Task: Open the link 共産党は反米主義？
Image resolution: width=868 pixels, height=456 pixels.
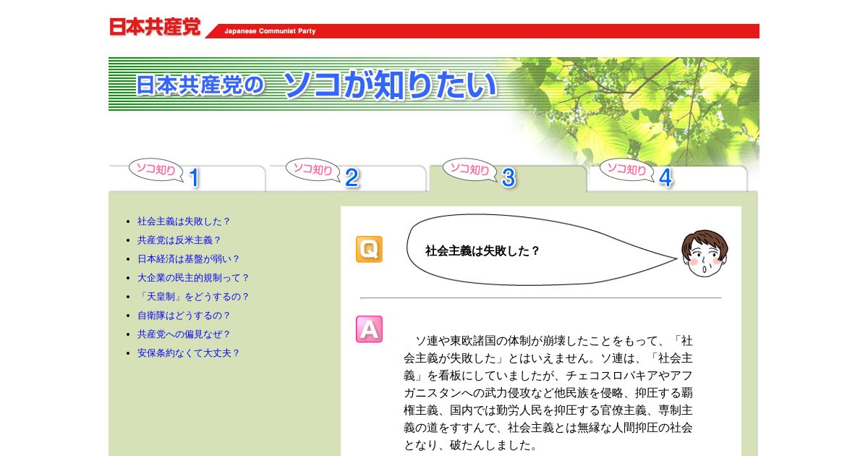Action: 179,240
